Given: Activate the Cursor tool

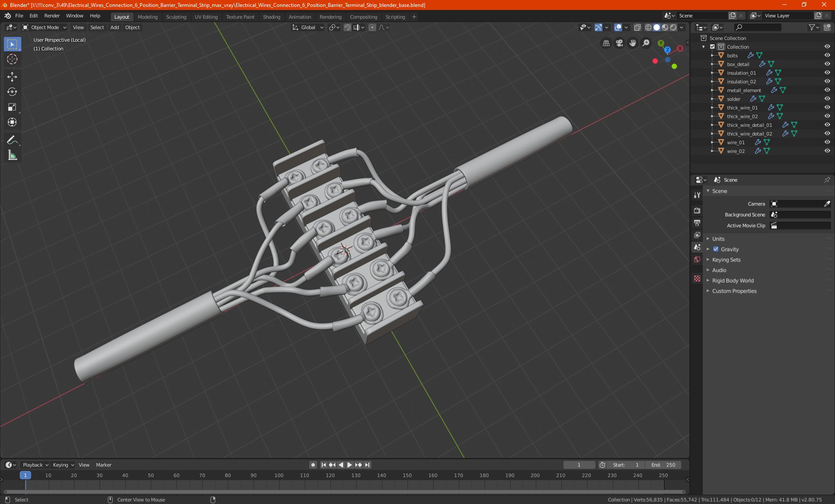Looking at the screenshot, I should tap(12, 60).
